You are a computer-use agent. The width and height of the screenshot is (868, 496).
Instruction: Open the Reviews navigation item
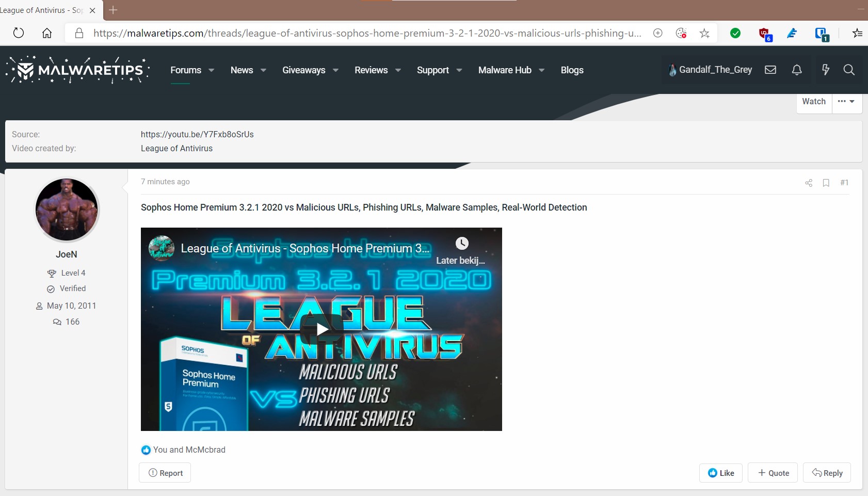click(x=371, y=70)
